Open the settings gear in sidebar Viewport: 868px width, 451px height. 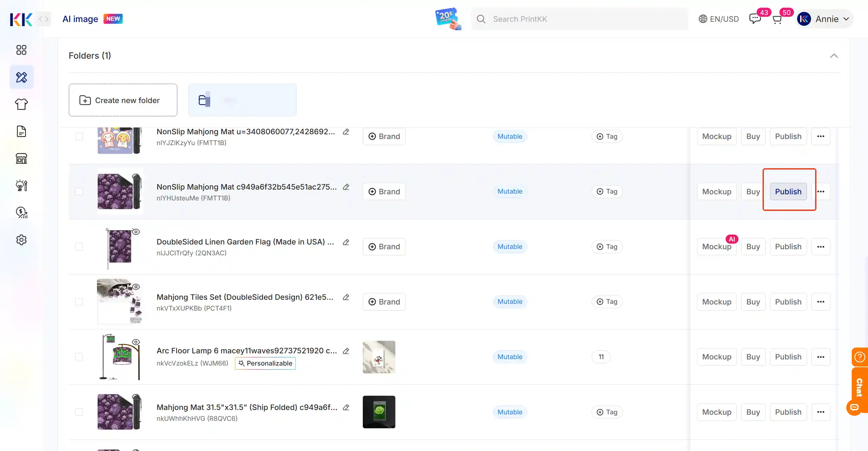21,240
